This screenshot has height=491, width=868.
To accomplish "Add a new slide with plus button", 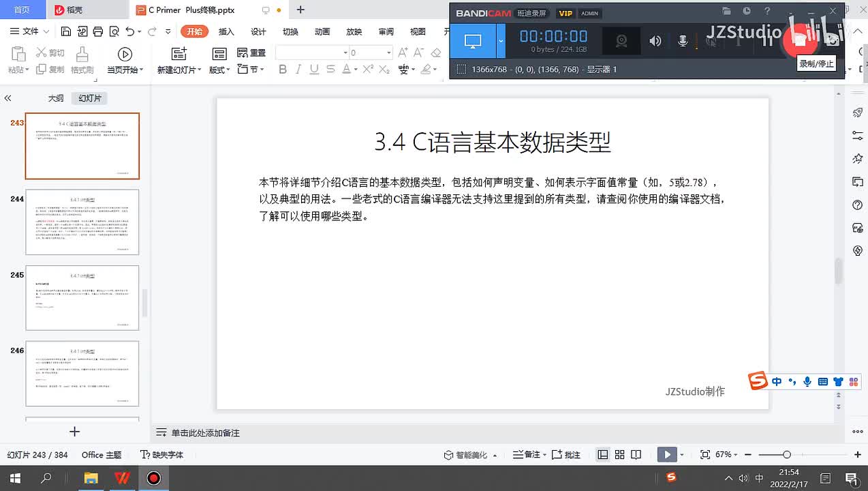I will (x=75, y=432).
